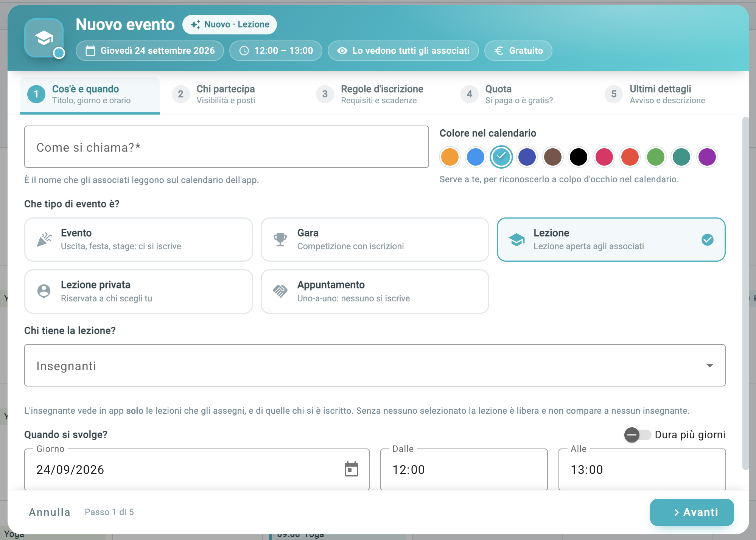Screen dimensions: 756x540
Task: Click the dialog's vertical scrollbar
Action: click(745, 293)
